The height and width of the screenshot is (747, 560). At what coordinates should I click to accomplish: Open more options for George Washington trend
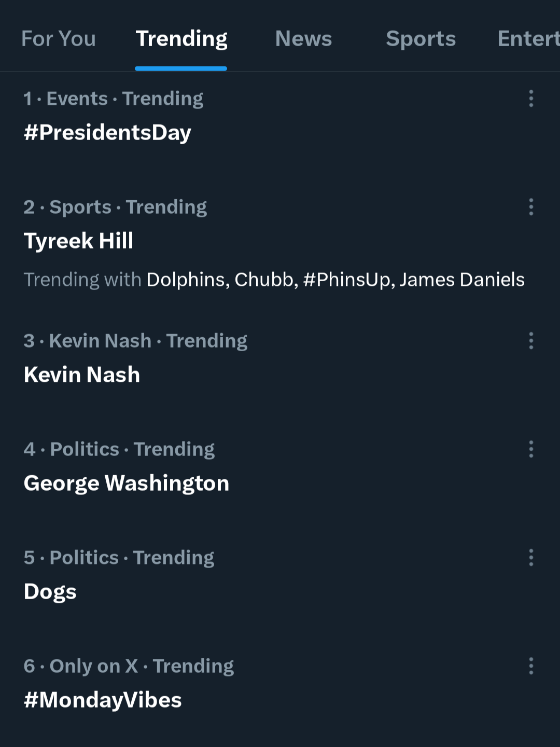(x=531, y=449)
